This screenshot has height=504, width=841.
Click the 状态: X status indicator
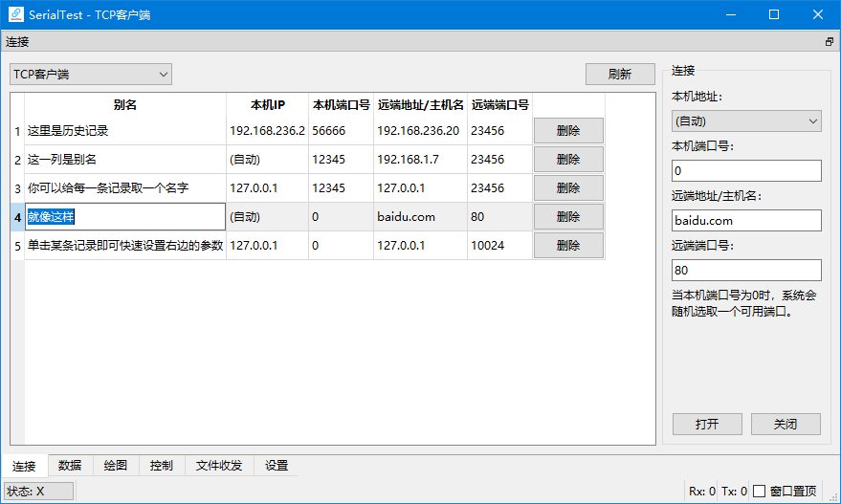tap(38, 492)
